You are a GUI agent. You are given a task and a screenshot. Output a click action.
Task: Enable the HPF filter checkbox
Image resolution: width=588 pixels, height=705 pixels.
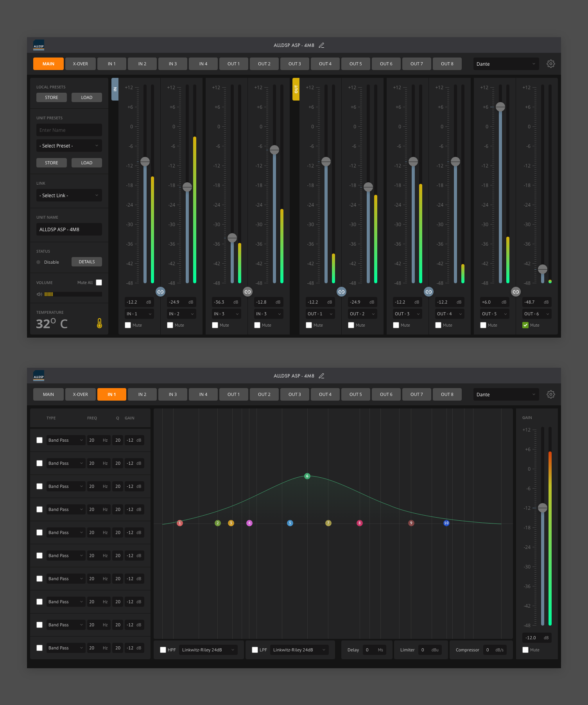coord(163,650)
